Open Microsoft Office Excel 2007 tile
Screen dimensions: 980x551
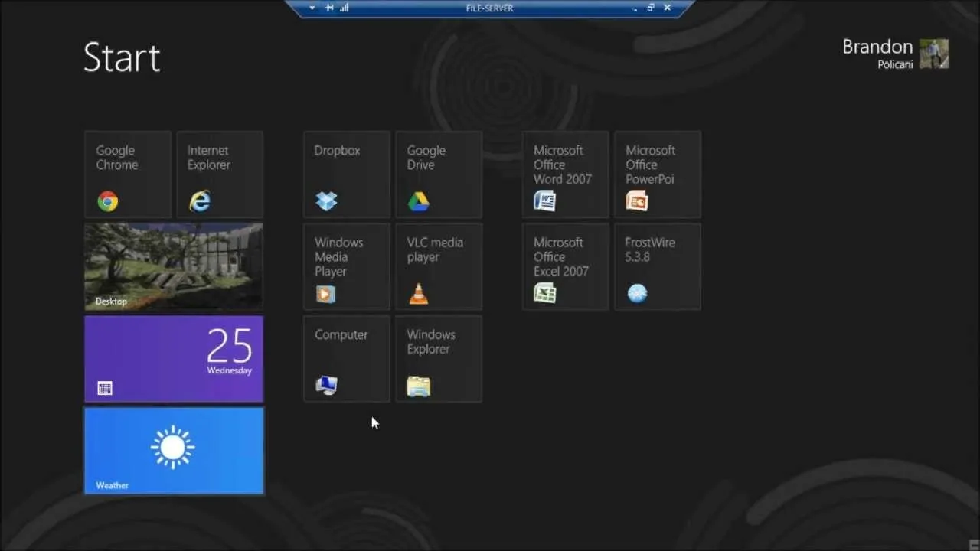pyautogui.click(x=566, y=266)
